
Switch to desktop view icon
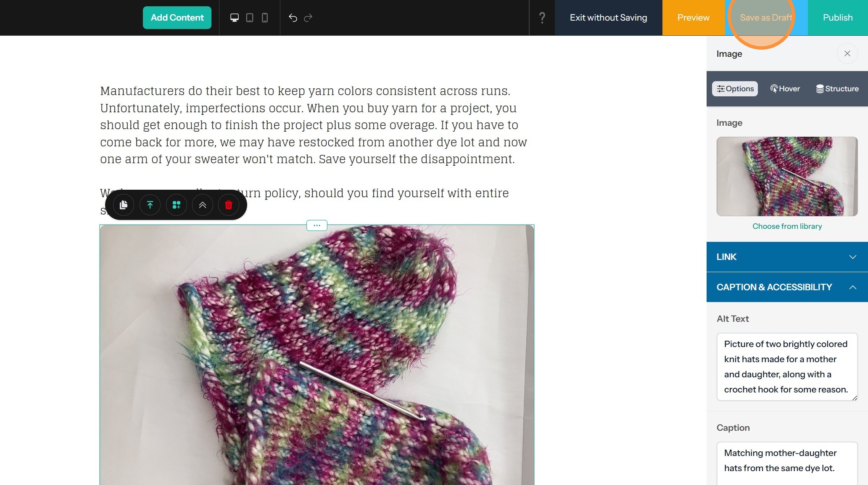click(234, 18)
